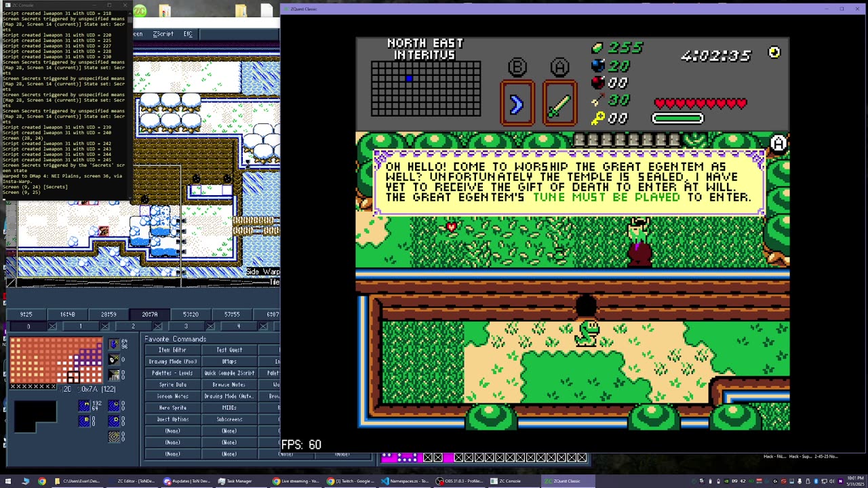Click warp return square D
868x488 pixels.
coord(113,421)
